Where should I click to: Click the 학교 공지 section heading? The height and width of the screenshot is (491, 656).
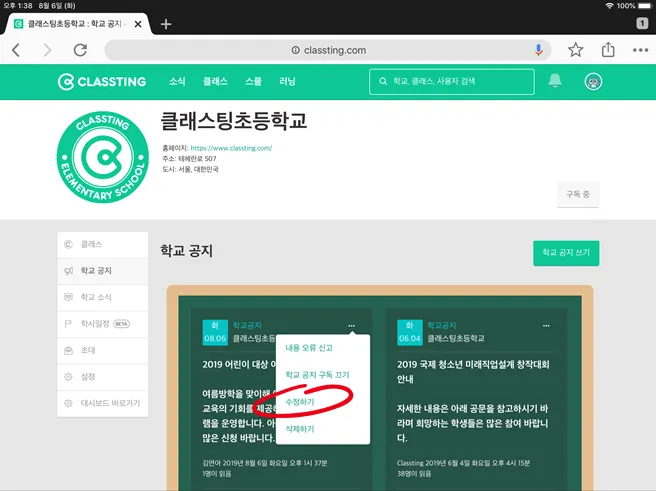187,251
